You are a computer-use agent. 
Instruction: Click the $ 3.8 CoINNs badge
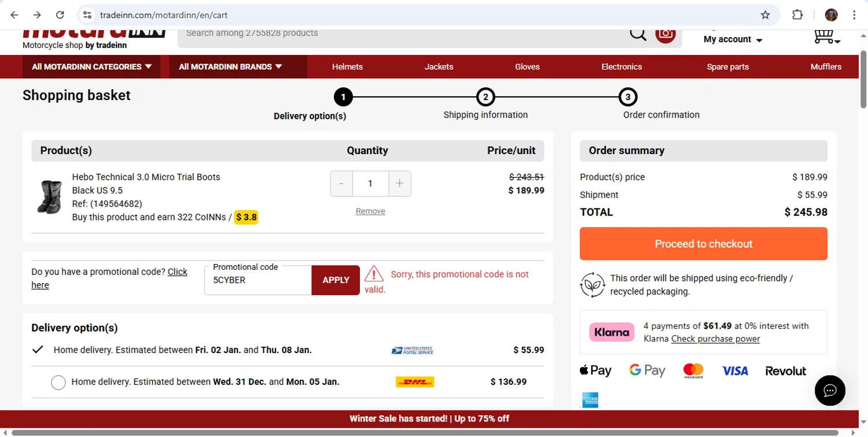[x=247, y=218]
